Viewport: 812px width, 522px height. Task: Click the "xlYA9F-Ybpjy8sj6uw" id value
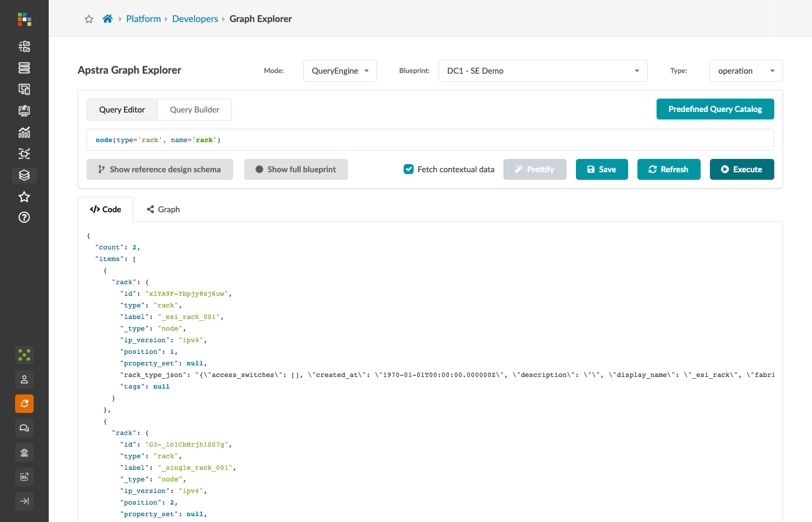pyautogui.click(x=187, y=293)
